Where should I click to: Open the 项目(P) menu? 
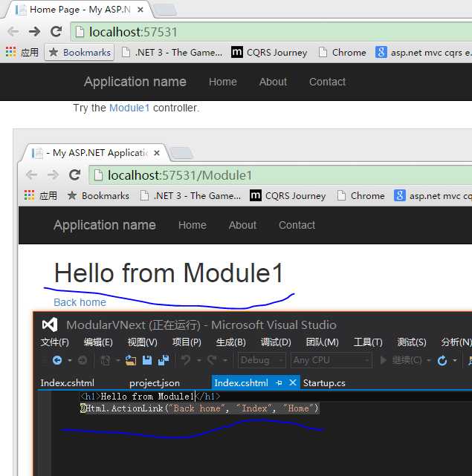click(x=187, y=342)
